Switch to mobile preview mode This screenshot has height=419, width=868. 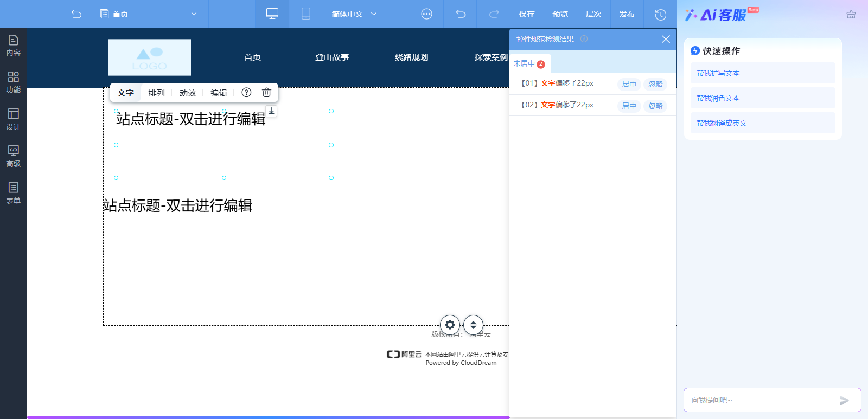click(x=306, y=14)
